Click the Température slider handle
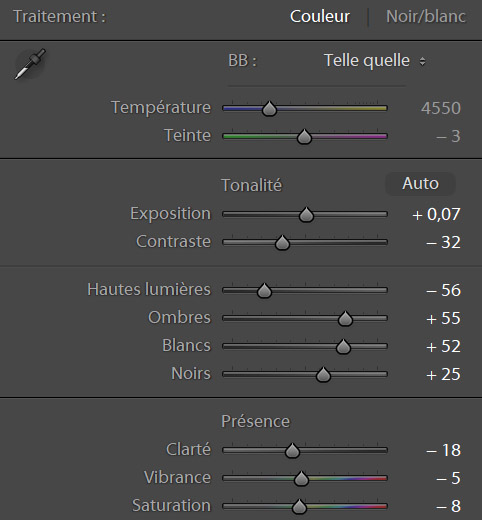Screen dimensions: 482x520 269,109
